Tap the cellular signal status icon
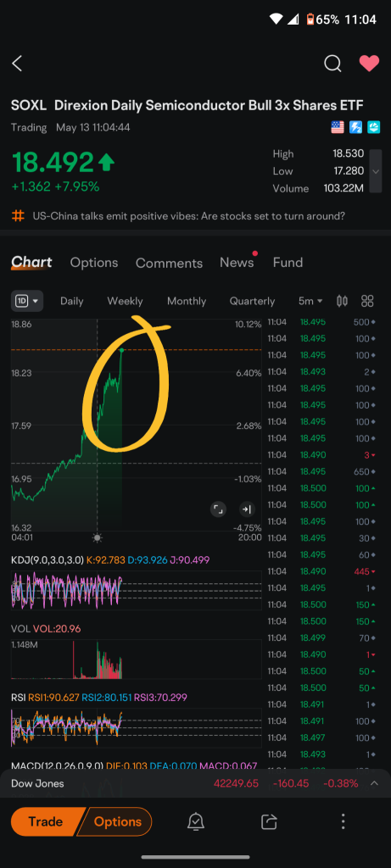 pos(293,19)
